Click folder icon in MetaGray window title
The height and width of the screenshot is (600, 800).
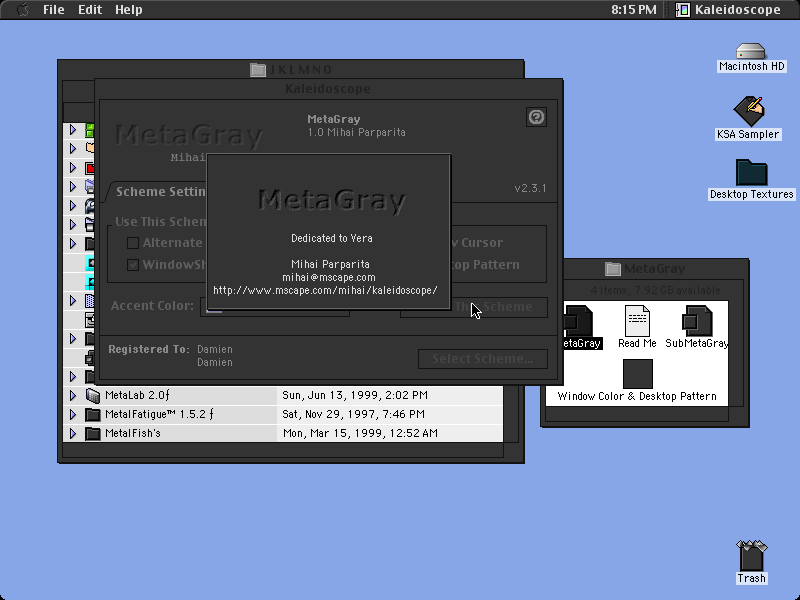613,268
